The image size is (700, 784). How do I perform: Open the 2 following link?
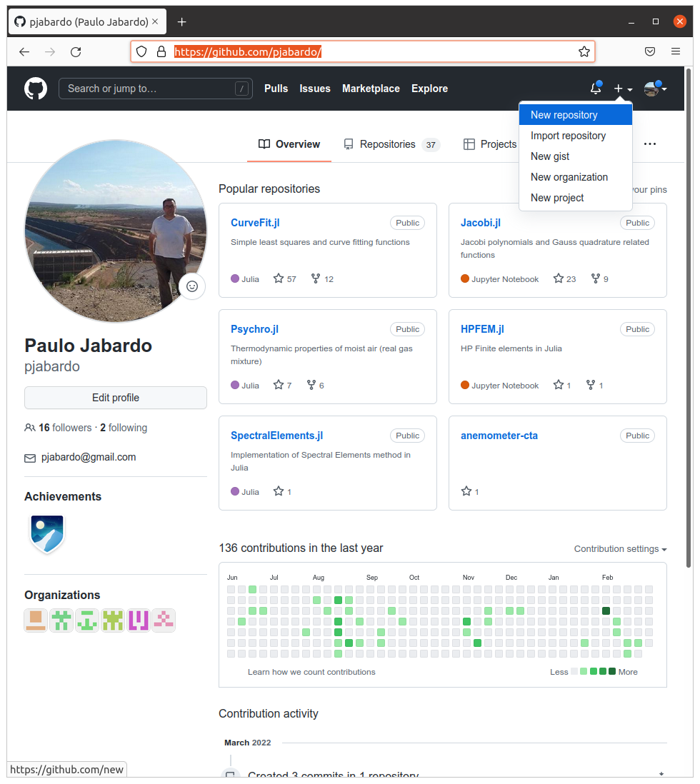(124, 428)
